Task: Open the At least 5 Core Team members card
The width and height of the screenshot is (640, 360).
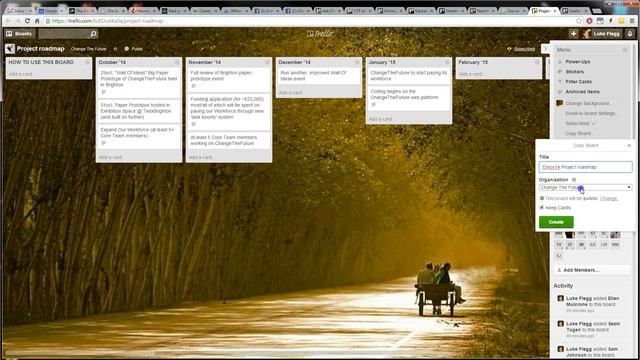Action: pos(229,140)
